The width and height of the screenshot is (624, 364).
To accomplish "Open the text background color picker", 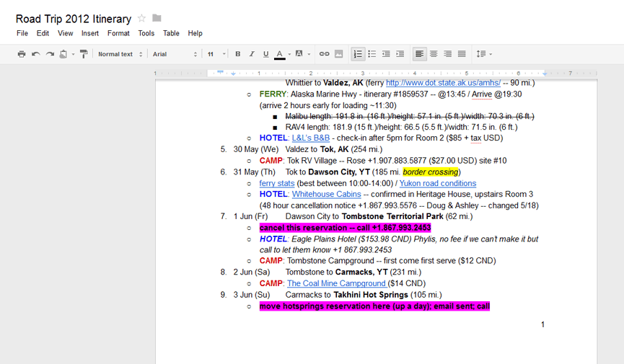I will 299,54.
